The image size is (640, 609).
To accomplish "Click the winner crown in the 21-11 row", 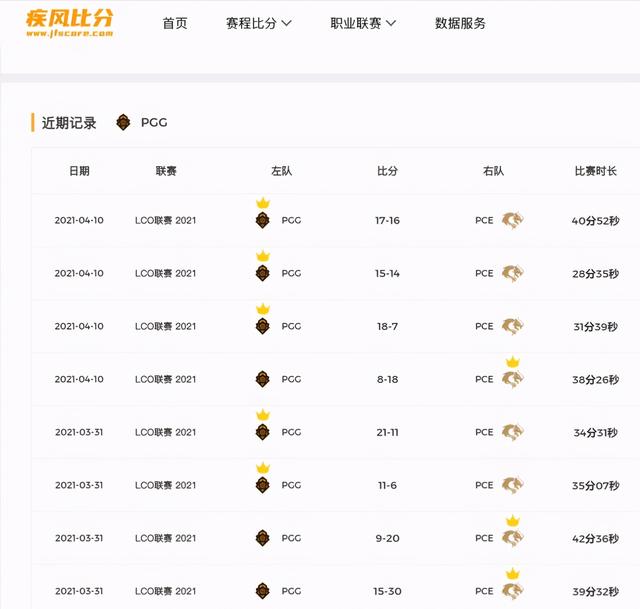I will pos(263,415).
